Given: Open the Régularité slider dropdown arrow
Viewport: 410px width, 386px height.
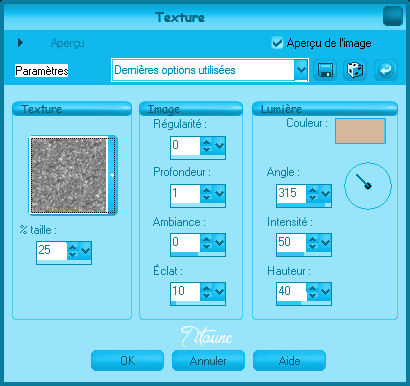Looking at the screenshot, I should point(220,145).
